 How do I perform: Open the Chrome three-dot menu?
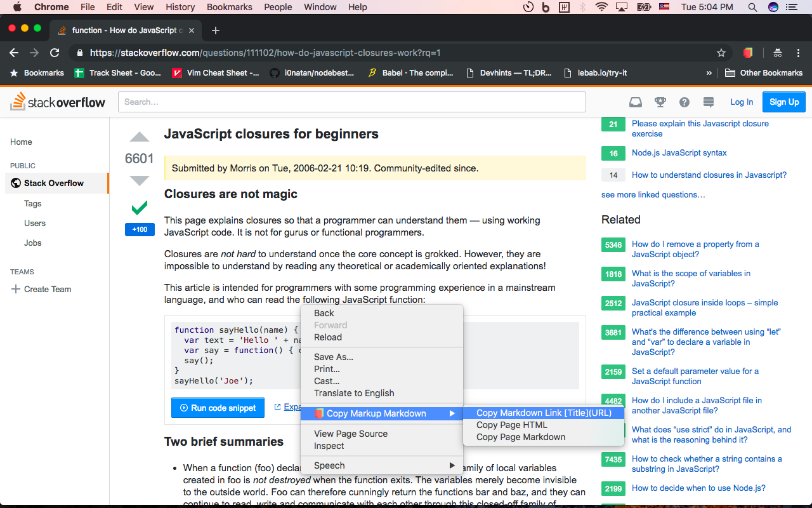pos(798,53)
